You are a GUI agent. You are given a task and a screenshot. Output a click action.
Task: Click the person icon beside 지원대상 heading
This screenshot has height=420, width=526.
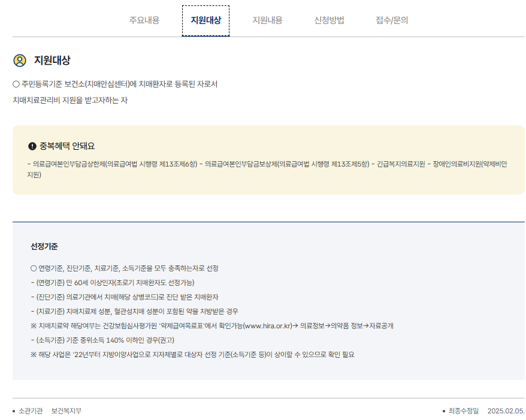pyautogui.click(x=19, y=61)
